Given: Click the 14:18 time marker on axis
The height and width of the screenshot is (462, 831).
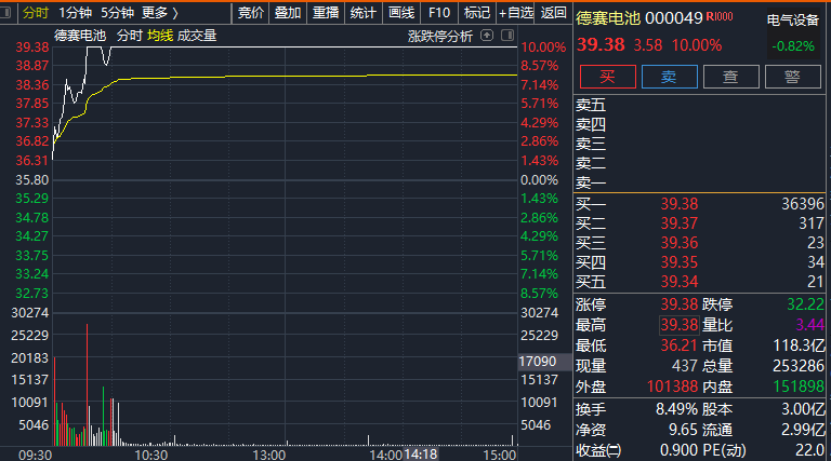Looking at the screenshot, I should pyautogui.click(x=422, y=454).
